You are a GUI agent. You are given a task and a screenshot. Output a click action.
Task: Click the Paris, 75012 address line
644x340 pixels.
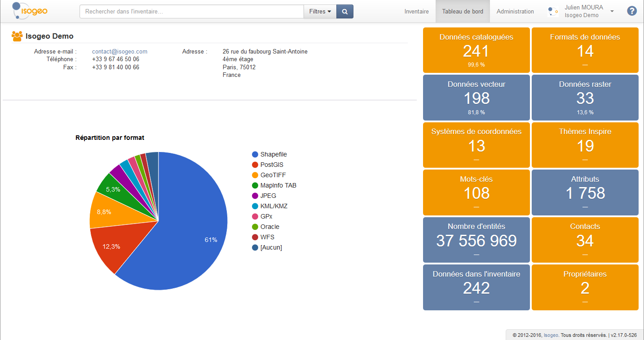pyautogui.click(x=239, y=67)
